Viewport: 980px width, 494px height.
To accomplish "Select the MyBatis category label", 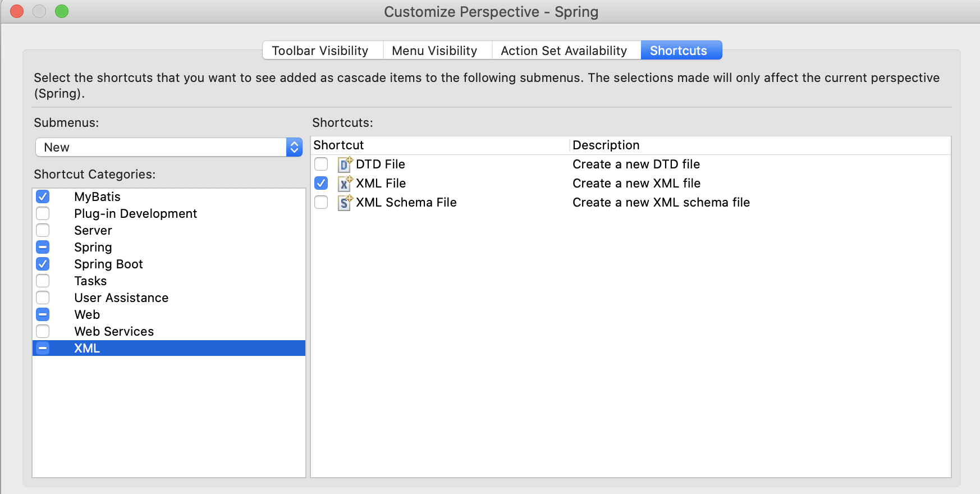I will [x=98, y=196].
